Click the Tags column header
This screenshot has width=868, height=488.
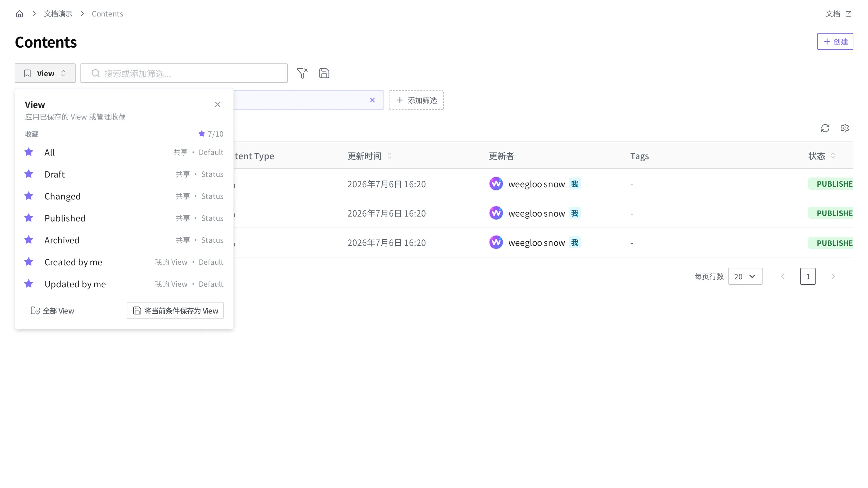[639, 156]
